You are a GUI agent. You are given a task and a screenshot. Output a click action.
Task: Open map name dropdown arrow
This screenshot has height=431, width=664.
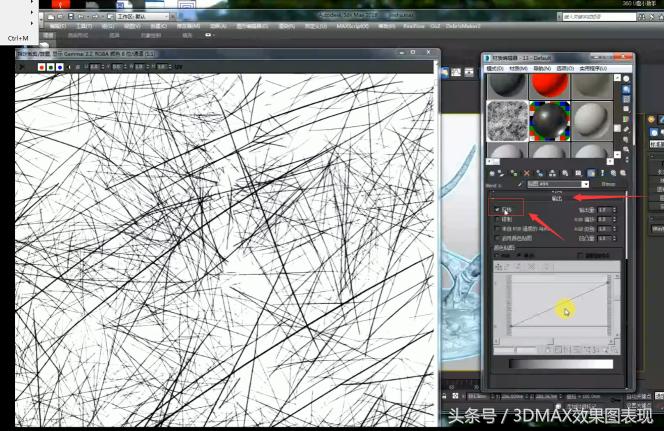pyautogui.click(x=585, y=184)
